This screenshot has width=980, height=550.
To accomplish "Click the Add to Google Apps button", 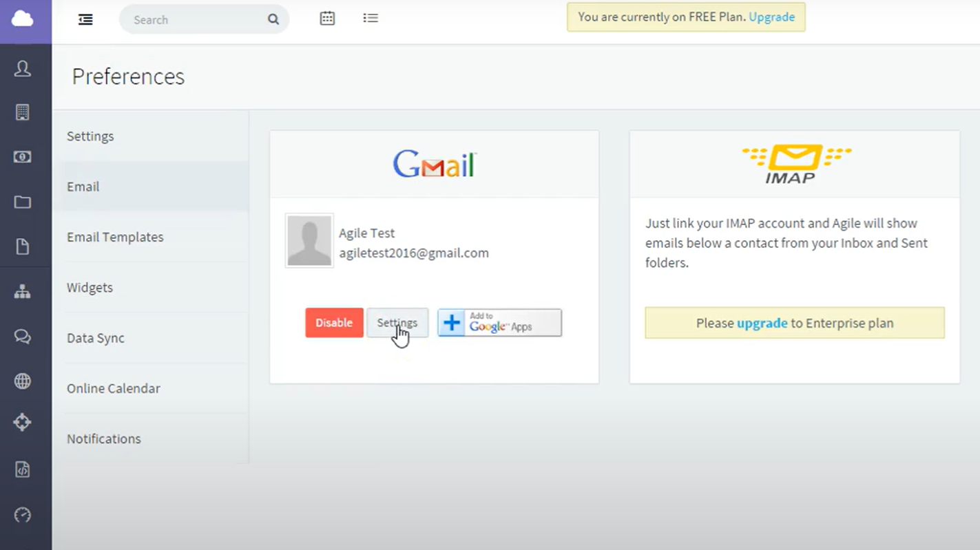I will click(x=499, y=323).
